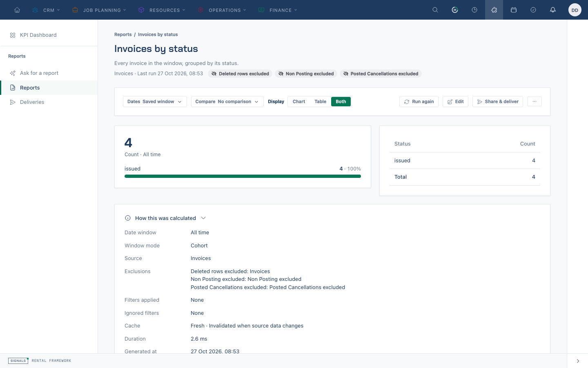
Task: Go to the home page icon
Action: pyautogui.click(x=17, y=10)
